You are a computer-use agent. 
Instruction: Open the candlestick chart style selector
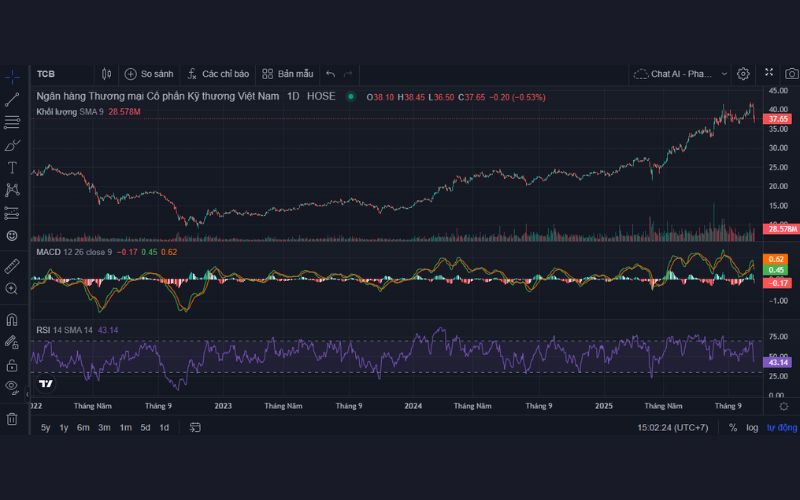pyautogui.click(x=107, y=74)
